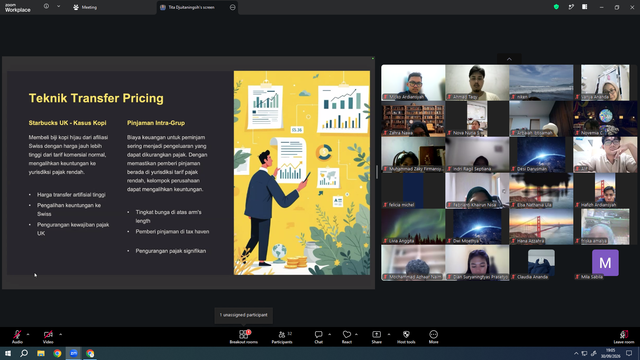Open File Explorer from taskbar
This screenshot has width=640, height=360.
point(41,353)
